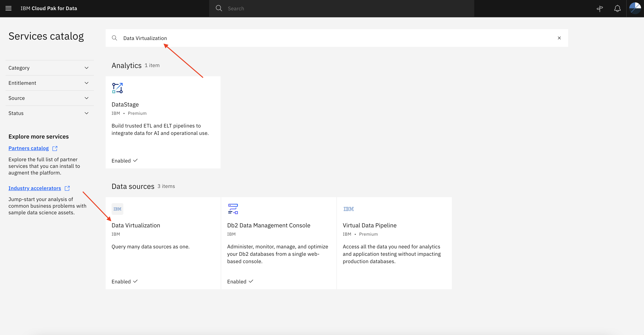
Task: Open the Industry accelerators link
Action: (x=35, y=188)
